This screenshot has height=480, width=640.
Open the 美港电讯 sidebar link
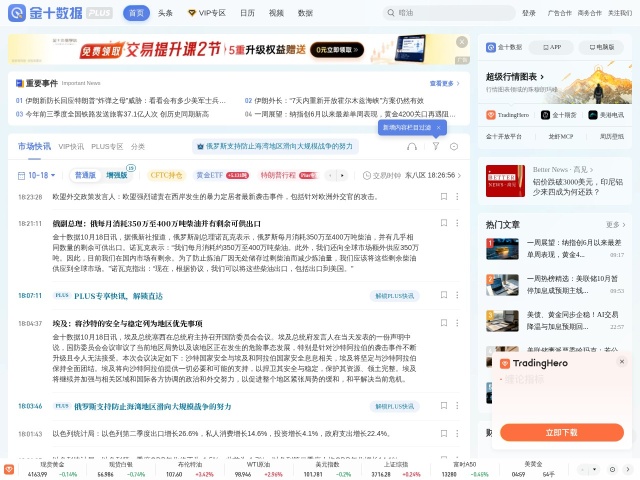click(606, 115)
